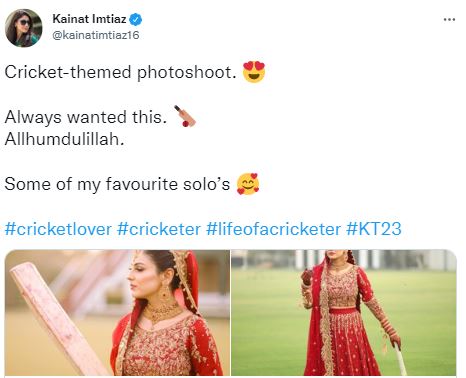Follow the #lifeofacricketer hashtag link
The width and height of the screenshot is (466, 378).
click(274, 229)
